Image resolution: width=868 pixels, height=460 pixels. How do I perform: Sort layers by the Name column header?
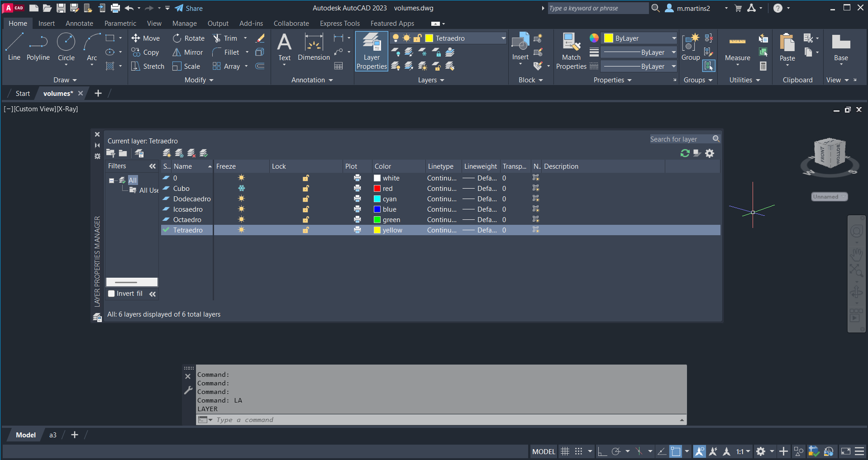pyautogui.click(x=183, y=166)
